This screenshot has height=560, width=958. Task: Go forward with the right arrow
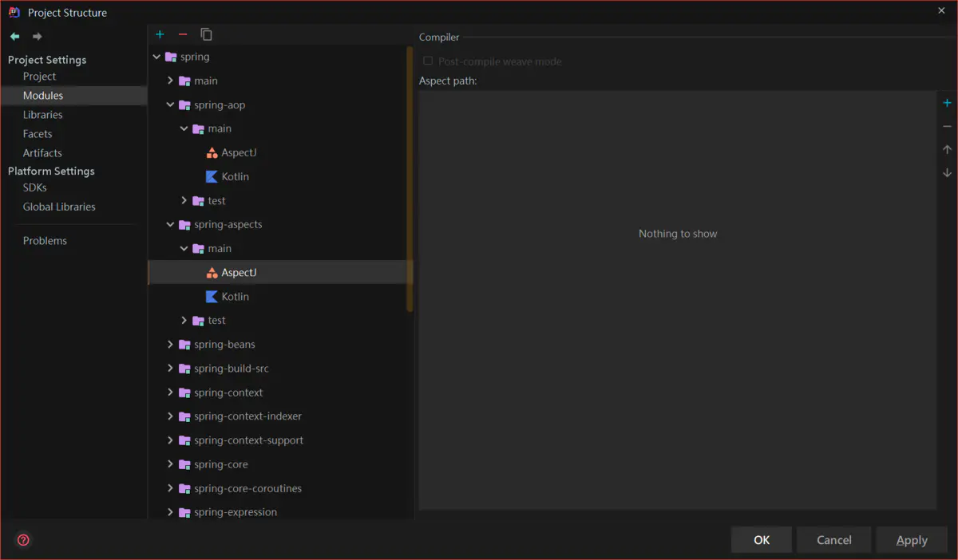point(37,37)
